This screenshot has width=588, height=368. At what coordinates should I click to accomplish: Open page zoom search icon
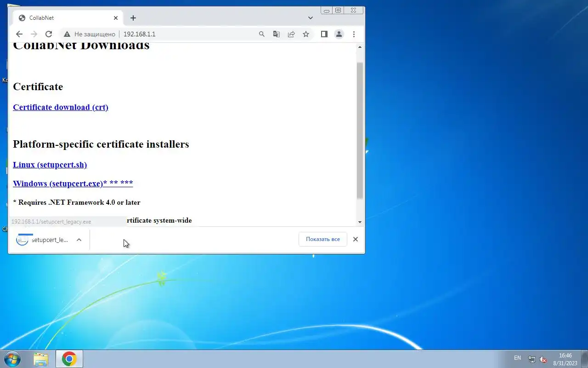(x=262, y=34)
